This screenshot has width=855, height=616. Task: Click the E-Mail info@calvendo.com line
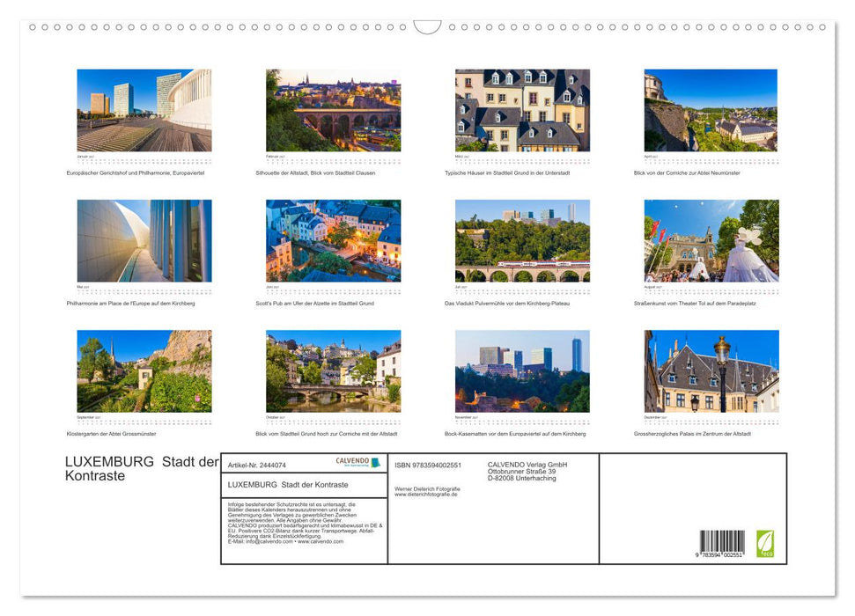click(285, 541)
